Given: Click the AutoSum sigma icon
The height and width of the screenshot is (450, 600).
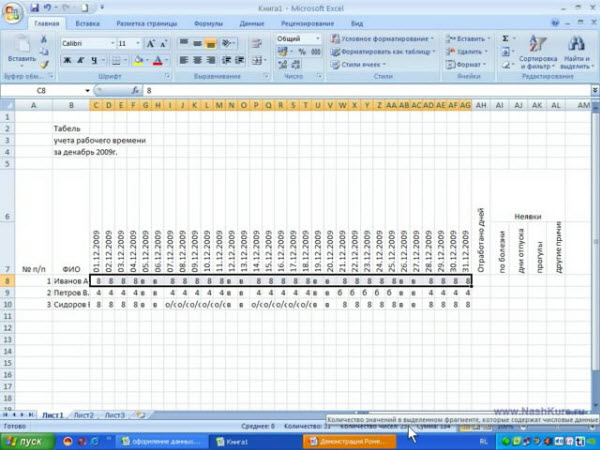Looking at the screenshot, I should [505, 39].
